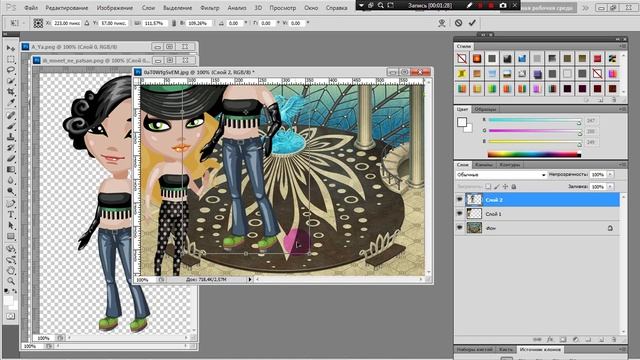The width and height of the screenshot is (640, 360).
Task: Open the blend mode dropdown Обычные
Action: (501, 175)
